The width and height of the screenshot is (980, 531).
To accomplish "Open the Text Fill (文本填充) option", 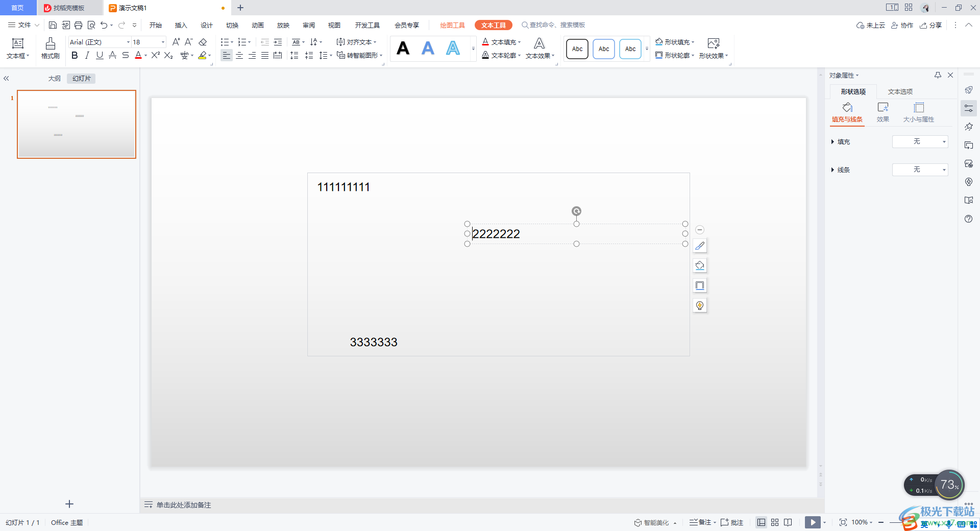I will 501,42.
